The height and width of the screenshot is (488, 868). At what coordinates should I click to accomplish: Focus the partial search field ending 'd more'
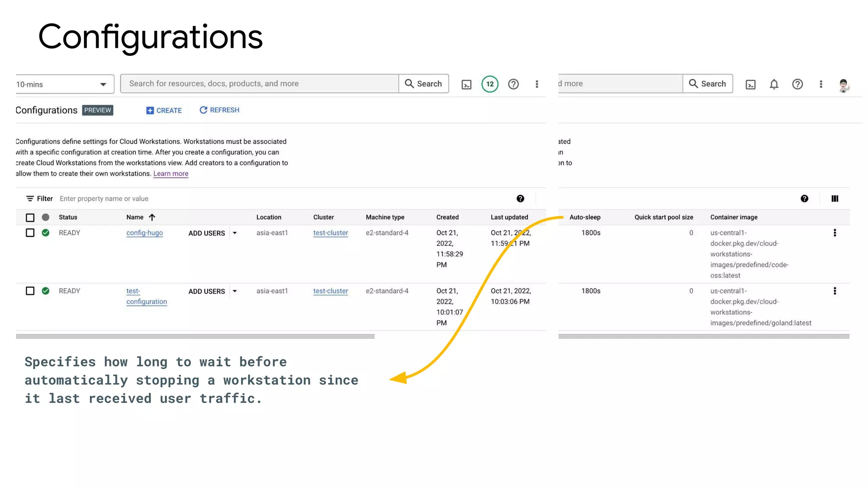point(620,84)
